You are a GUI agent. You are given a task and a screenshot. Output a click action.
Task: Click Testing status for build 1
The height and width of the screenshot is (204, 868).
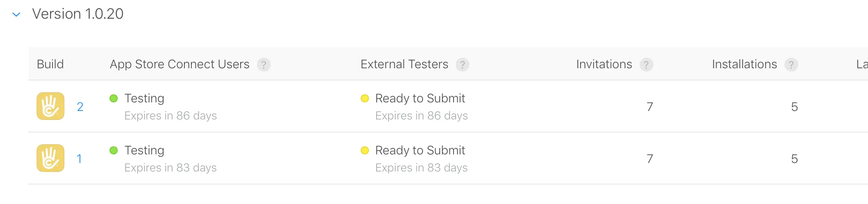coord(144,150)
